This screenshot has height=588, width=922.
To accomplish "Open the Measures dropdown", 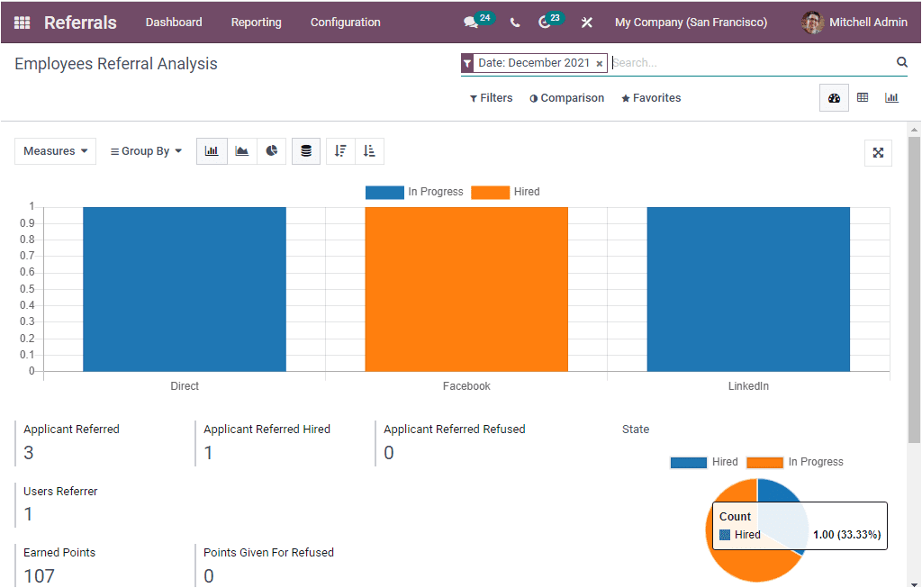I will coord(54,150).
